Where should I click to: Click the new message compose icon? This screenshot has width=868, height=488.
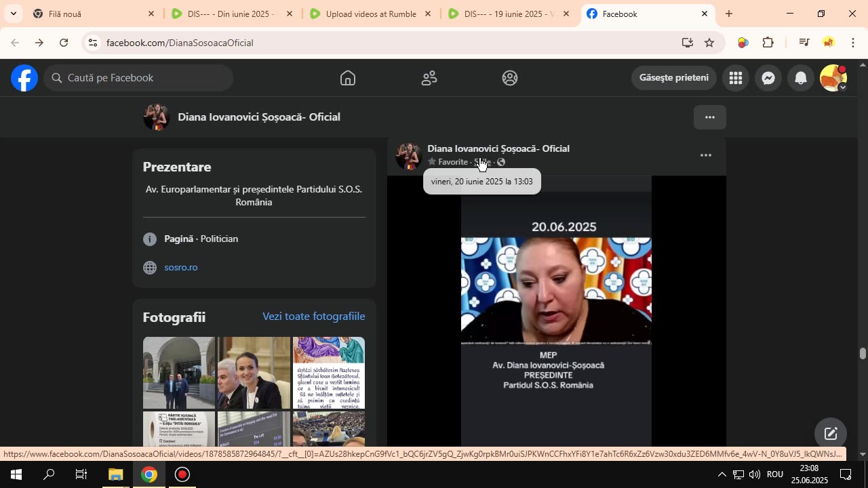[x=831, y=434]
